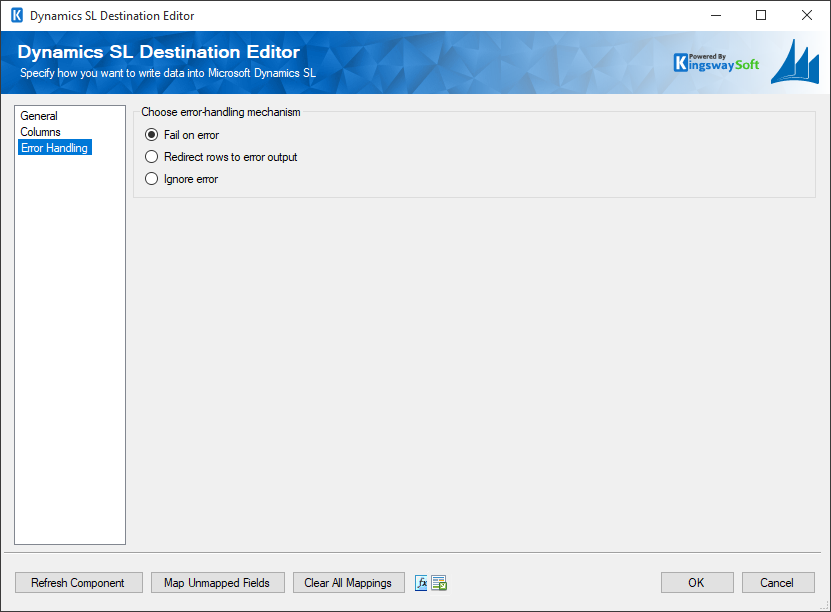Image resolution: width=831 pixels, height=612 pixels.
Task: Click the Dynamics SL logo in the banner
Action: coord(795,62)
